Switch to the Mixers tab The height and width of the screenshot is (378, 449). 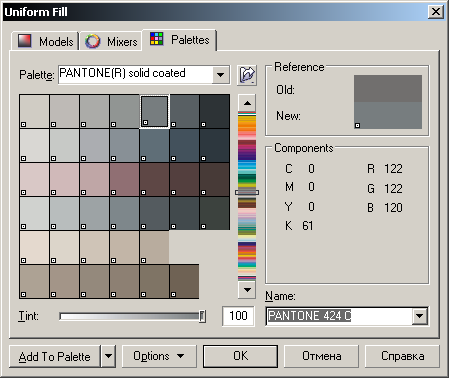point(111,42)
